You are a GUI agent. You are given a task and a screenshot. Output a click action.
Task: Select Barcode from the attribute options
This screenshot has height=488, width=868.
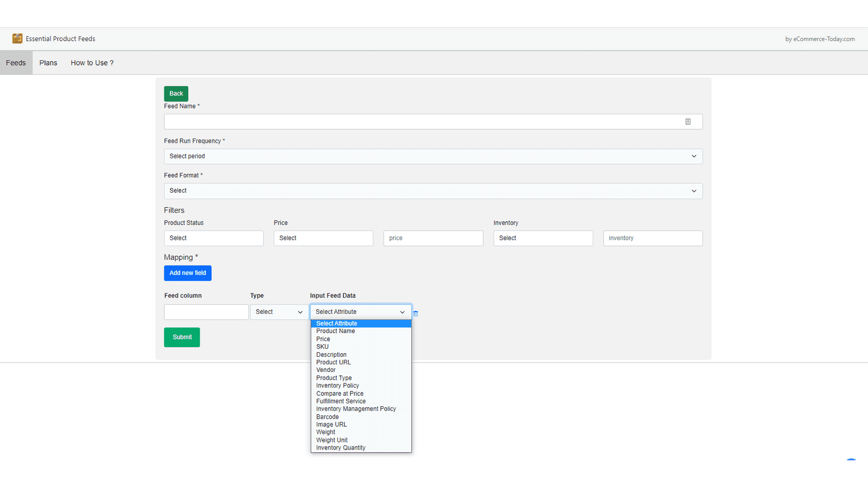(x=327, y=416)
